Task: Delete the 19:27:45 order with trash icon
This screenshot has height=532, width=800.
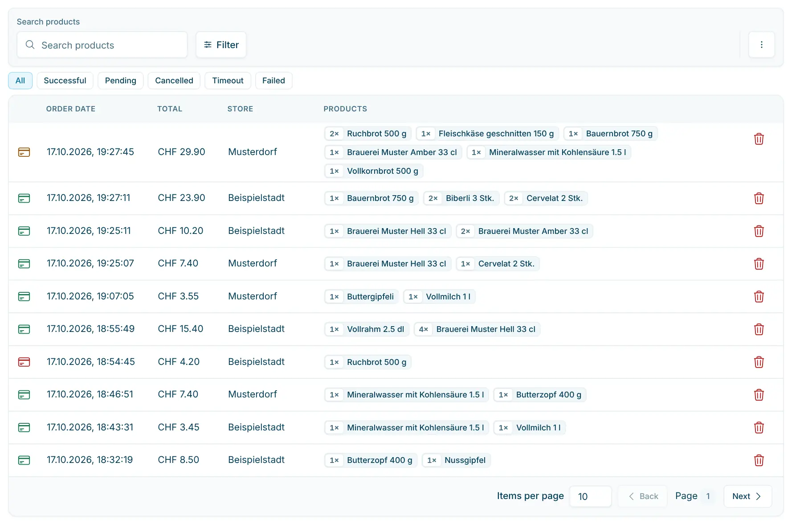Action: (x=759, y=139)
